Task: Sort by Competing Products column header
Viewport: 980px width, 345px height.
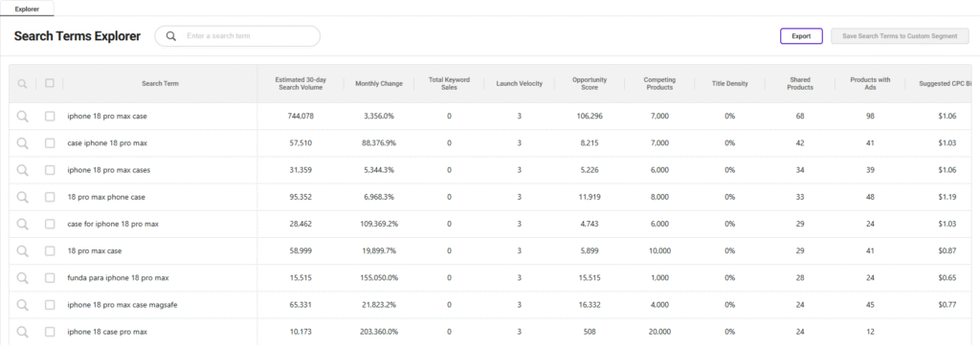Action: 659,83
